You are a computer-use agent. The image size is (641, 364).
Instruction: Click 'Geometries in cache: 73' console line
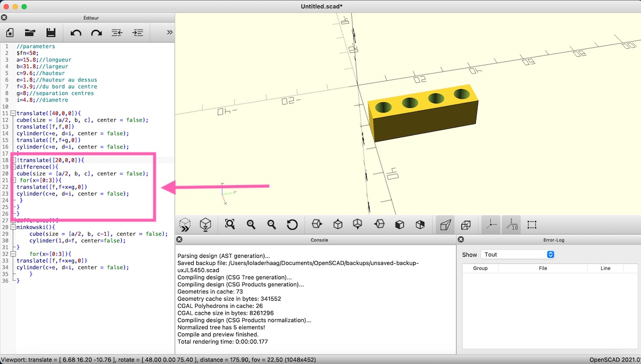210,292
